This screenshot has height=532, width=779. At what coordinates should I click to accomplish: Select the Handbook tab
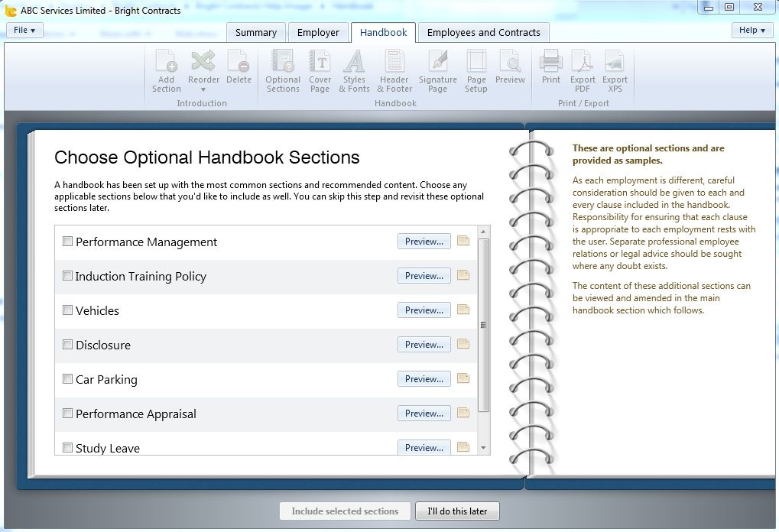(383, 33)
